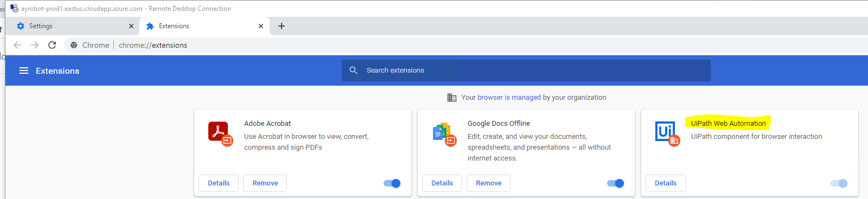Click the Google Docs Offline title text
The height and width of the screenshot is (199, 868).
point(499,124)
